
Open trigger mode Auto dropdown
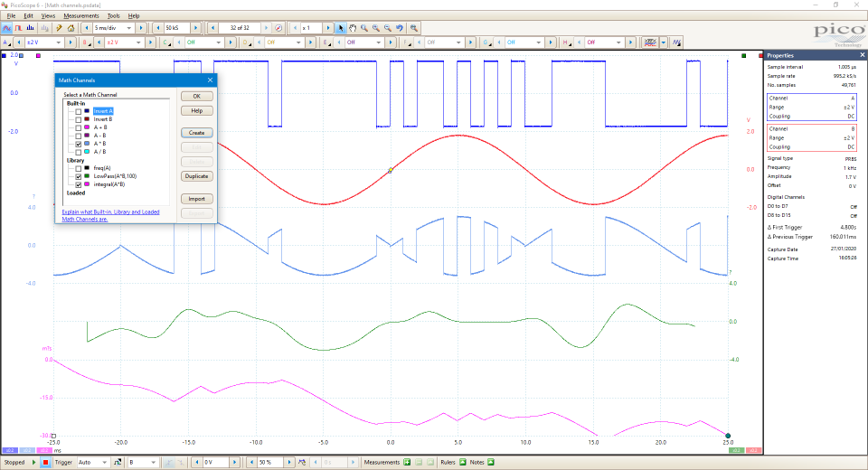click(x=104, y=462)
